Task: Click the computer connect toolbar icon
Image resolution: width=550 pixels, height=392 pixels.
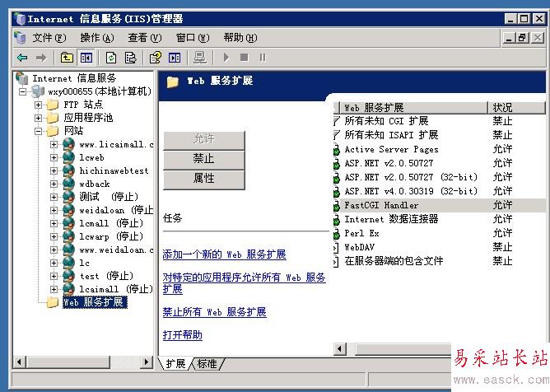Action: pyautogui.click(x=200, y=58)
